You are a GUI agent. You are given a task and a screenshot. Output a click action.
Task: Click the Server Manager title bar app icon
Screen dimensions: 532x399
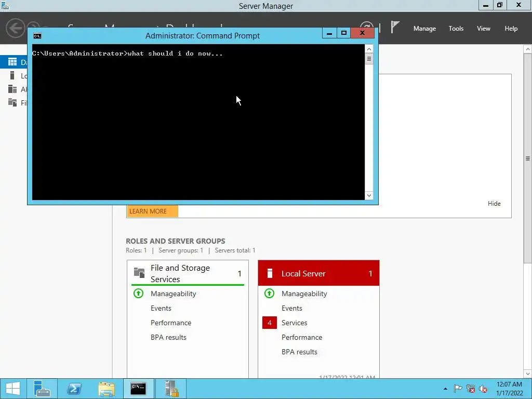pyautogui.click(x=5, y=5)
